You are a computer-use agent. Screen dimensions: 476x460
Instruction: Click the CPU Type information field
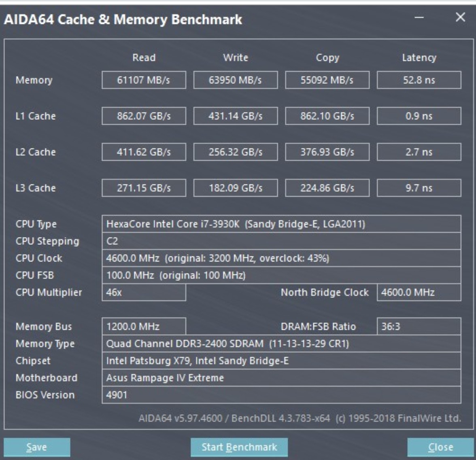point(281,224)
